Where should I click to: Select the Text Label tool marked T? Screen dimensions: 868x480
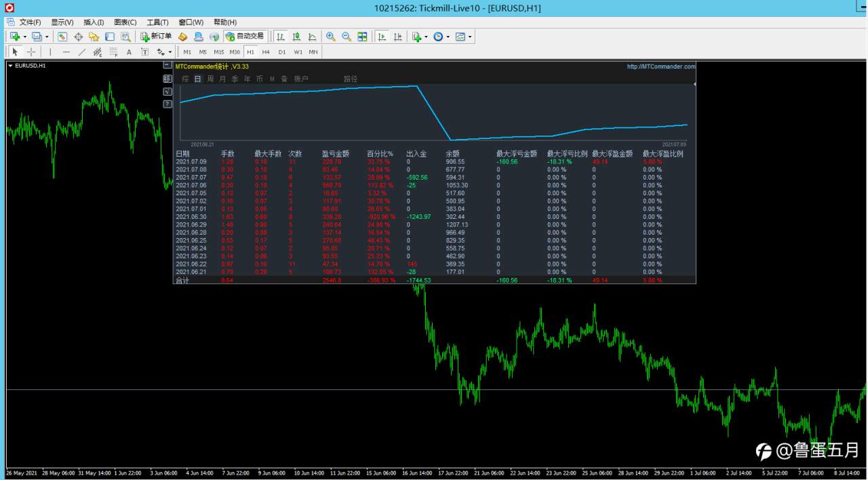click(x=144, y=52)
